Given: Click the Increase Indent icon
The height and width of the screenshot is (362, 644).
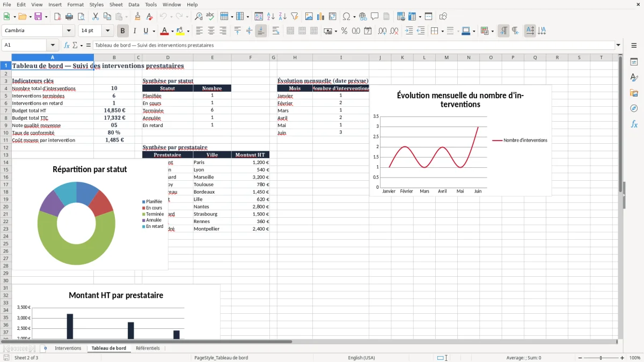Looking at the screenshot, I should 409,31.
